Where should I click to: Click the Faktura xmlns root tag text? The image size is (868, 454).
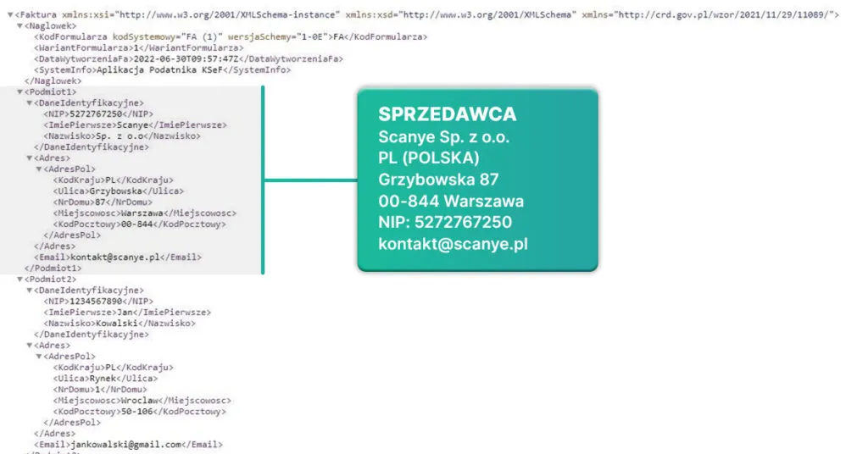pos(427,15)
